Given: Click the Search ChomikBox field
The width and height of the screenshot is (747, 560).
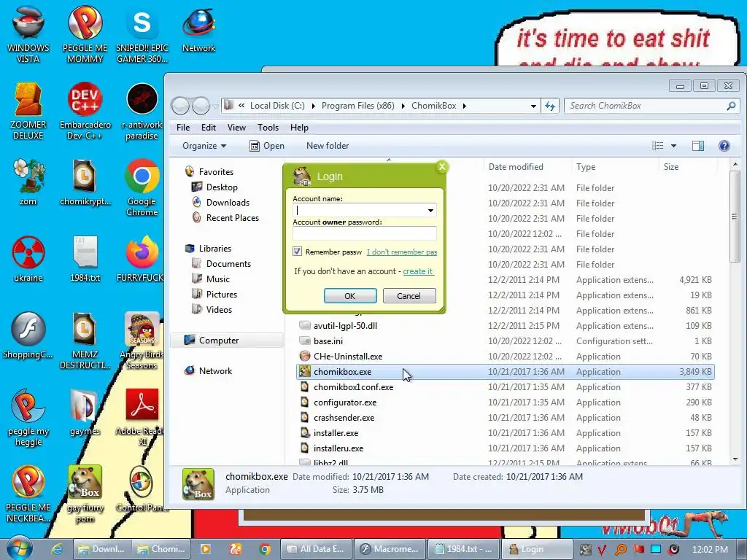Looking at the screenshot, I should tap(651, 106).
